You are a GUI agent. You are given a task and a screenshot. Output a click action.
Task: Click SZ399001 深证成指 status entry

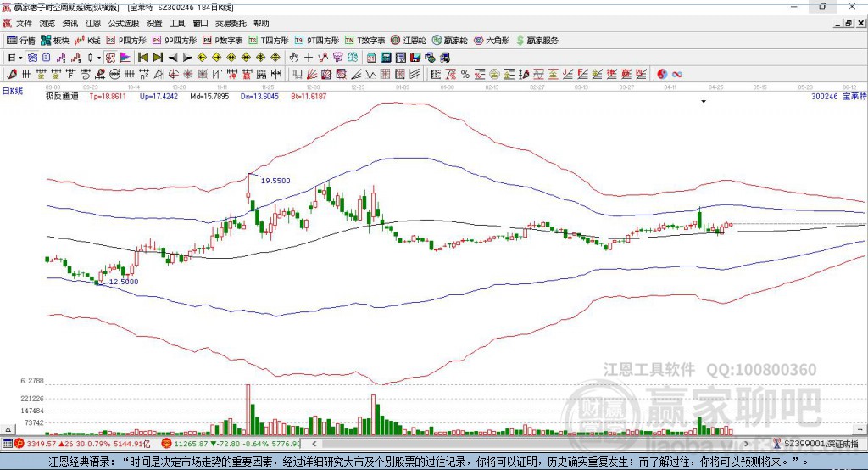[821, 444]
